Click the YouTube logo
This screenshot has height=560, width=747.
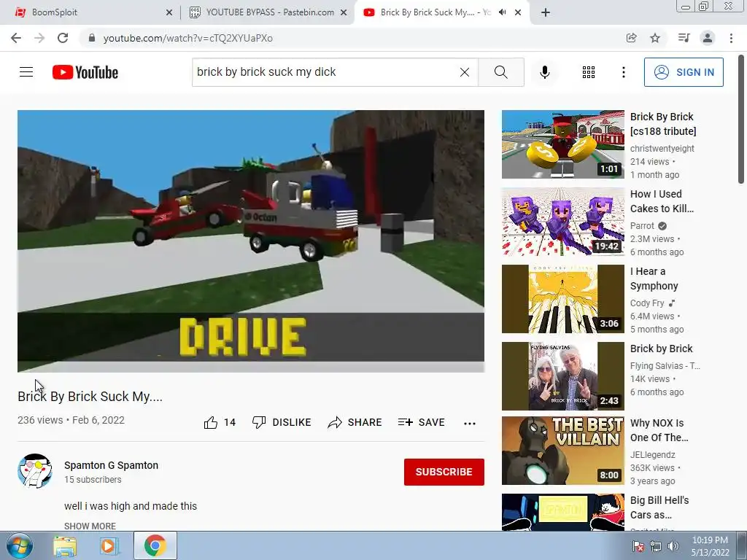point(85,72)
